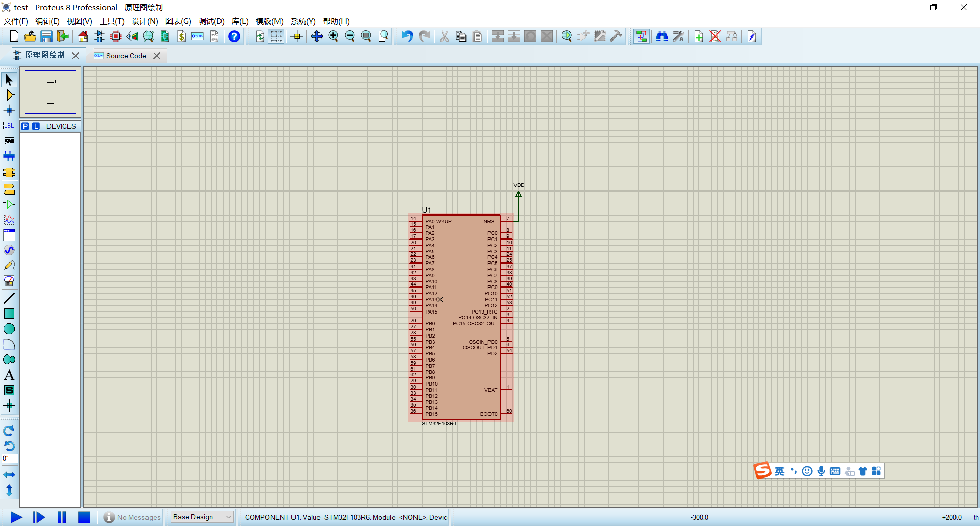
Task: Select the Terminals mode tool
Action: 9,189
